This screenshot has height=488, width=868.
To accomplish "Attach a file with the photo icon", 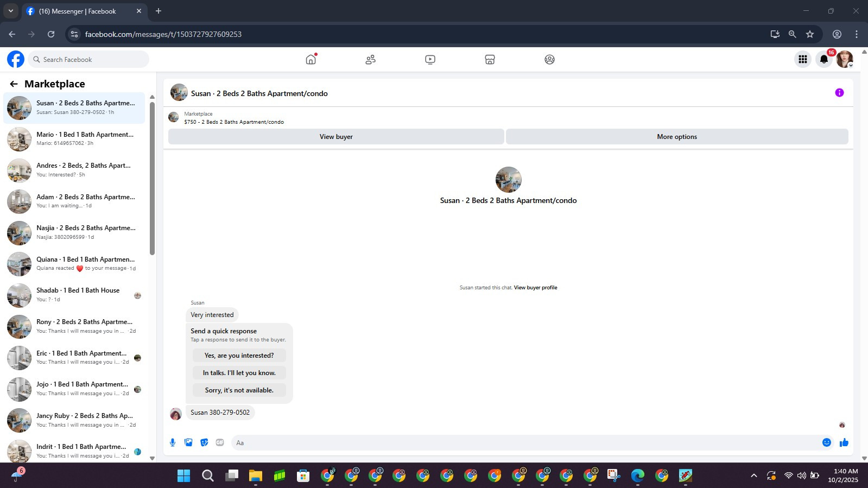I will [188, 442].
